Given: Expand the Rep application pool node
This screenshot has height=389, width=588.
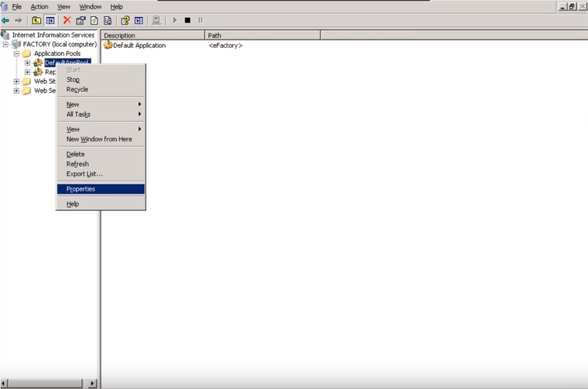Looking at the screenshot, I should point(28,72).
